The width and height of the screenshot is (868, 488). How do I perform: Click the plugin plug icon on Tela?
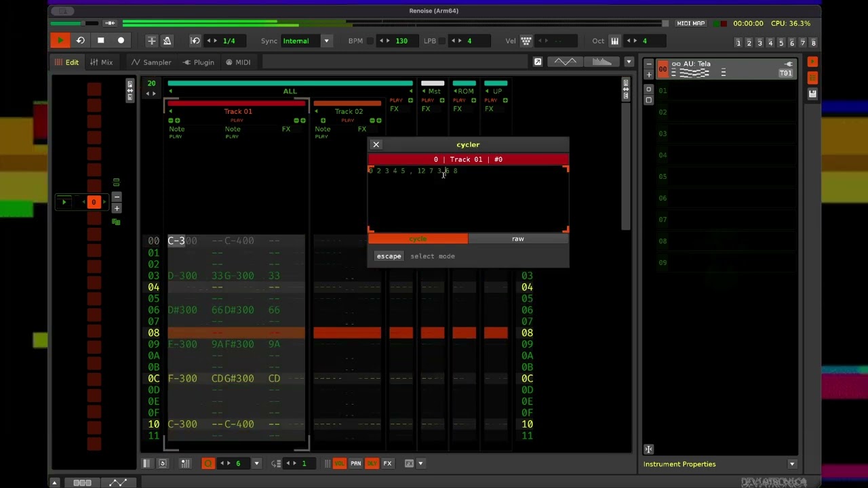789,64
